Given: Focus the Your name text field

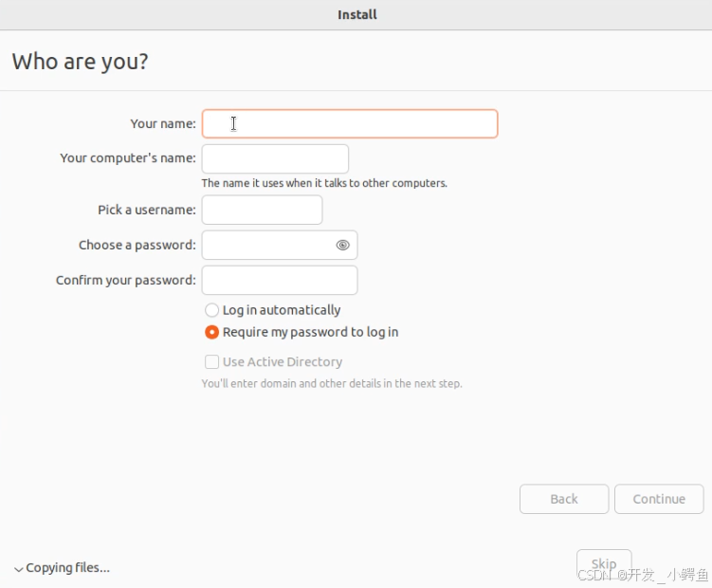Looking at the screenshot, I should 350,123.
